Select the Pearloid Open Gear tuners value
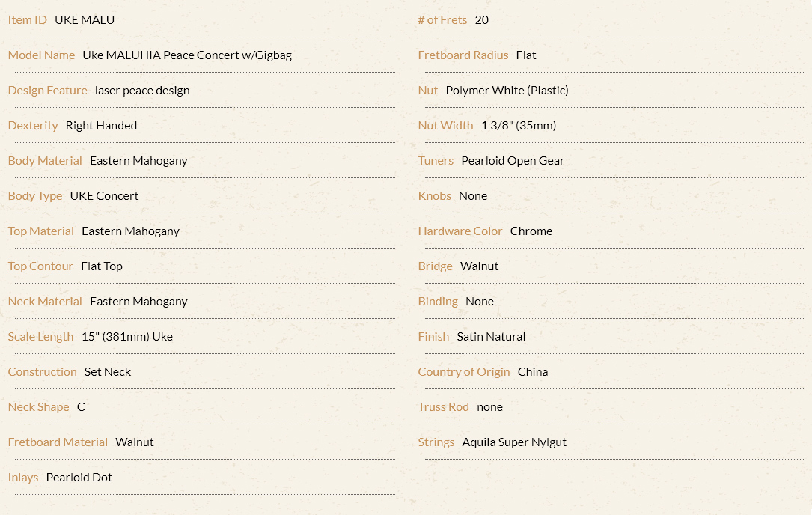 coord(513,161)
